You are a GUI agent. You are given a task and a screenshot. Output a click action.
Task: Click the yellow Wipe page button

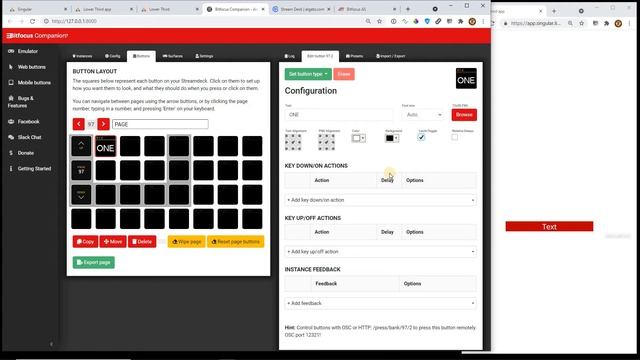187,242
